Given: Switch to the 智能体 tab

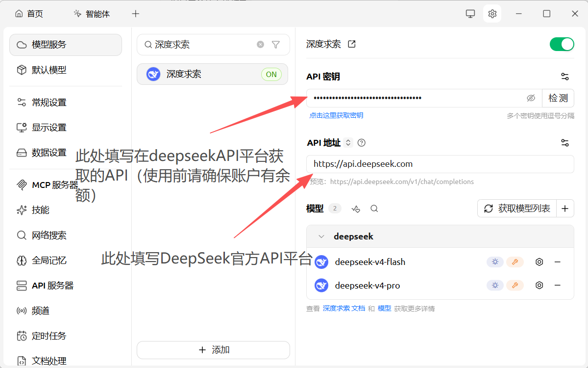Looking at the screenshot, I should tap(92, 14).
